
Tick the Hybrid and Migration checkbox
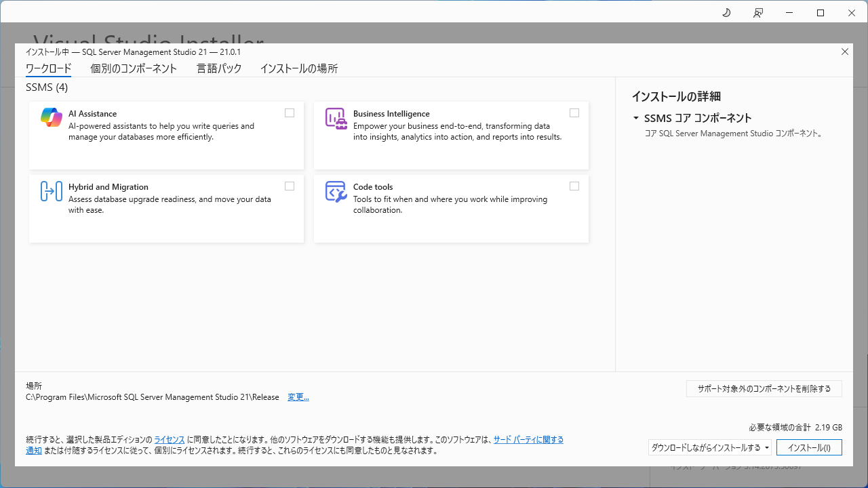tap(290, 186)
